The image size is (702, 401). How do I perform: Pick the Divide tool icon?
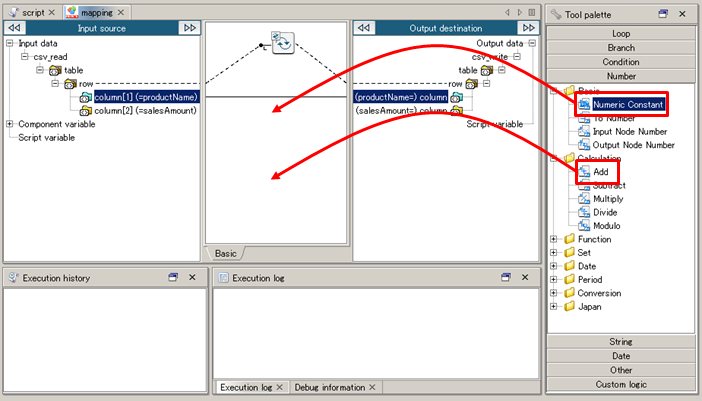(584, 212)
